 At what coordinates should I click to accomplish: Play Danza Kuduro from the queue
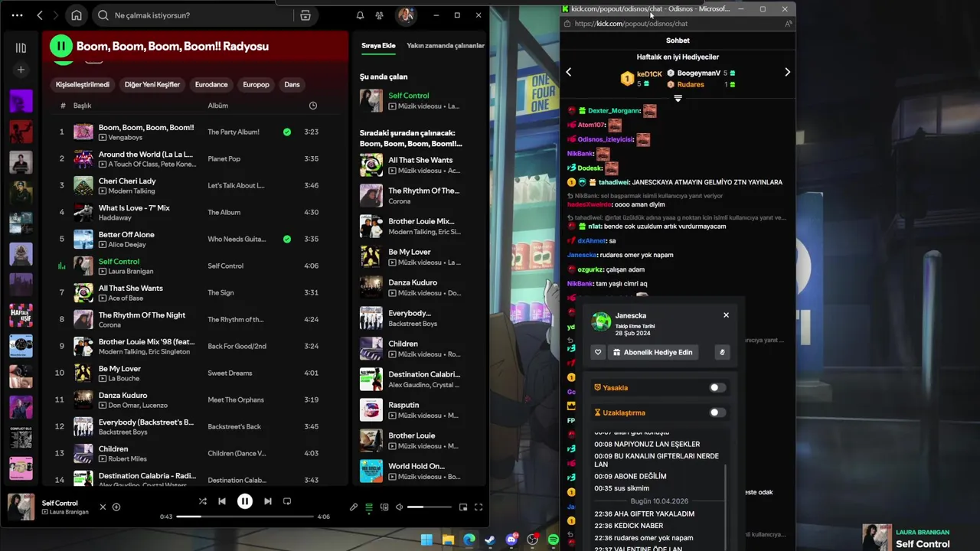coord(420,287)
